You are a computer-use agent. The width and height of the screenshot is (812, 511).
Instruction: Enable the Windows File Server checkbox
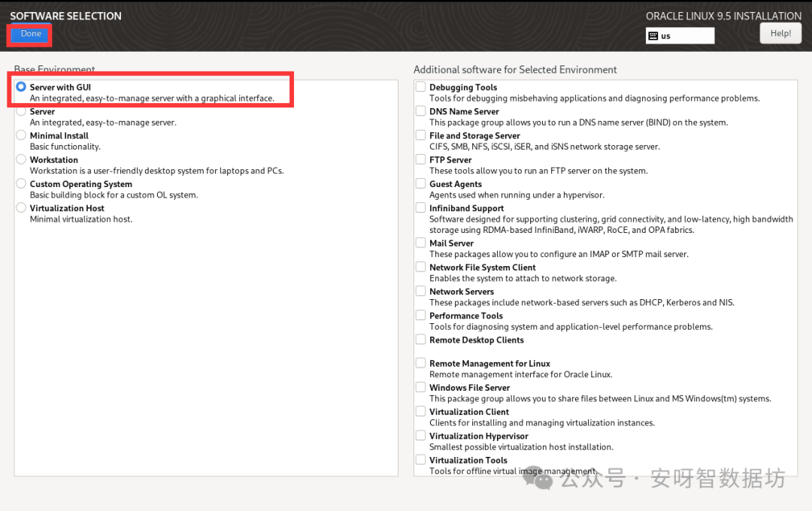(420, 387)
